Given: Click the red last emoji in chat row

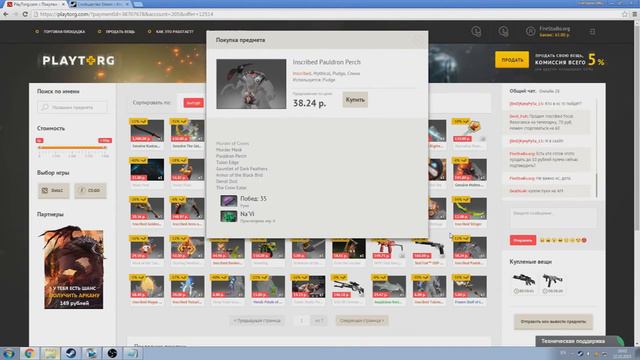Looking at the screenshot, I should coord(584,240).
